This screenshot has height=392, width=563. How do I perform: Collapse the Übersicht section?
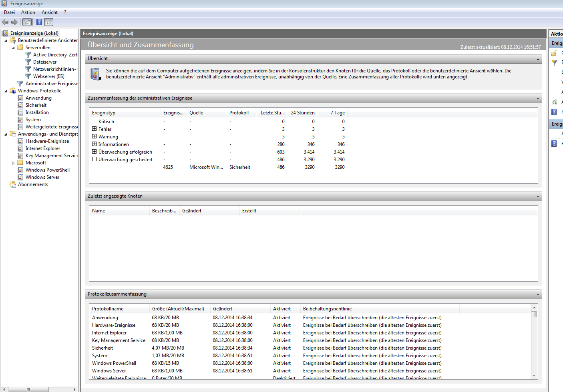coord(538,59)
